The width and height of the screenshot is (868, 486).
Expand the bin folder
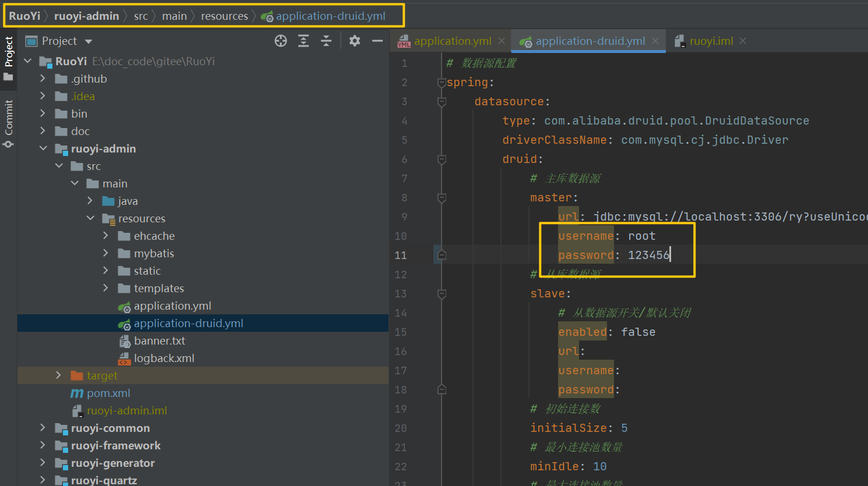[x=43, y=113]
